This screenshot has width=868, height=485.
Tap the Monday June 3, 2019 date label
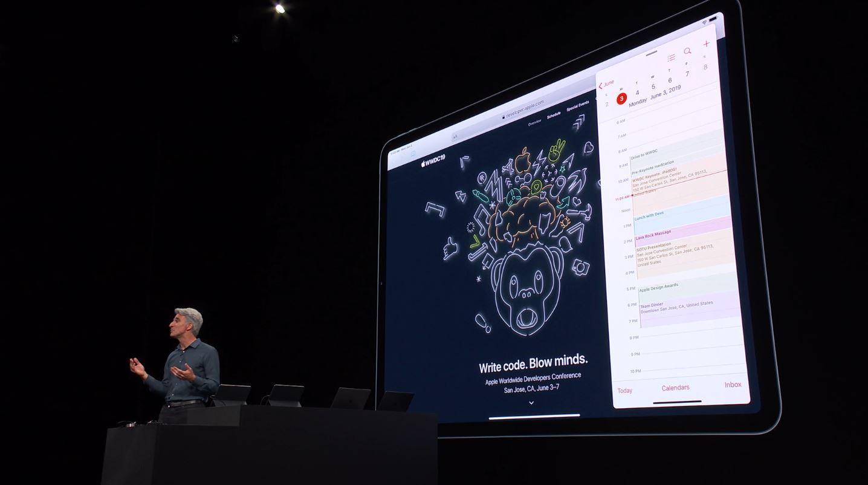pos(655,96)
